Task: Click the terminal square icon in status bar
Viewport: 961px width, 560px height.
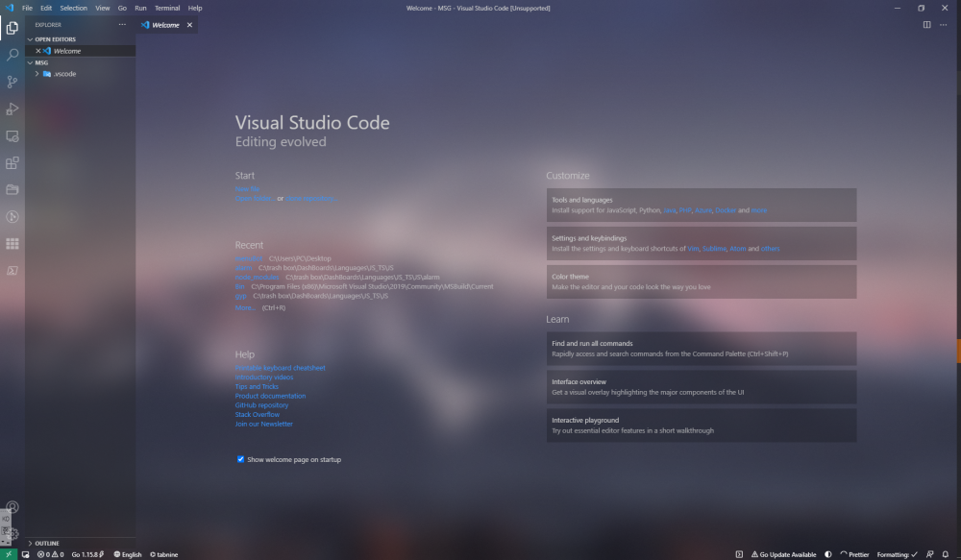Action: click(739, 554)
